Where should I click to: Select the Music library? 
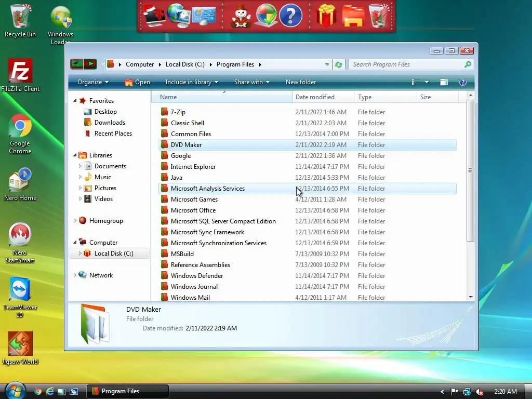tap(102, 177)
